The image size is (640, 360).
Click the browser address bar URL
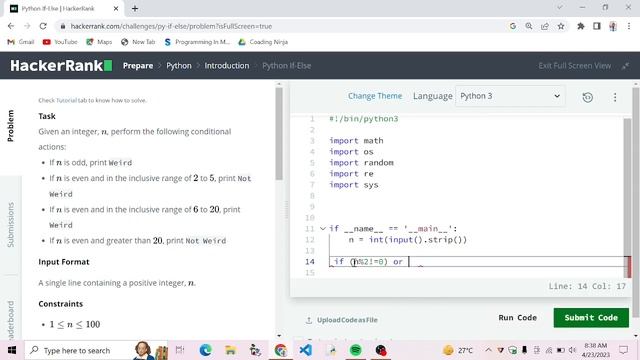171,26
